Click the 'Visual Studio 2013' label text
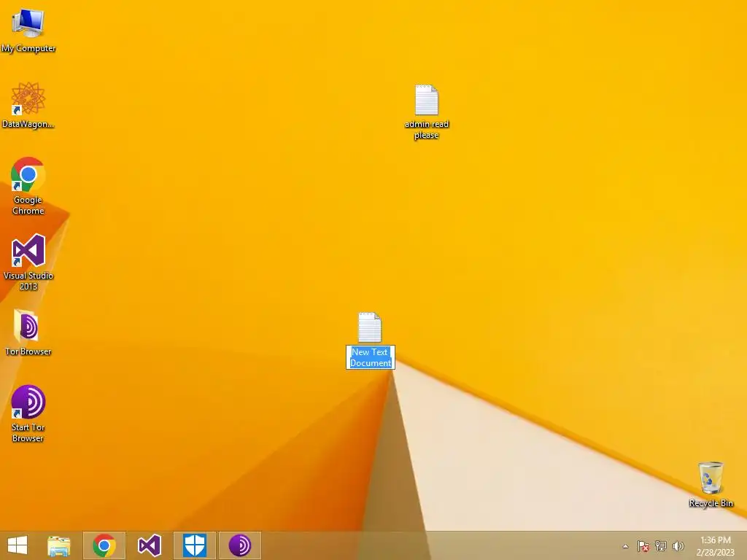747x560 pixels. (x=28, y=281)
